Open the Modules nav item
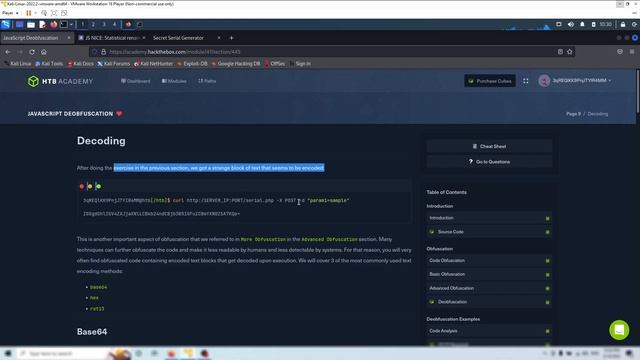 click(174, 81)
